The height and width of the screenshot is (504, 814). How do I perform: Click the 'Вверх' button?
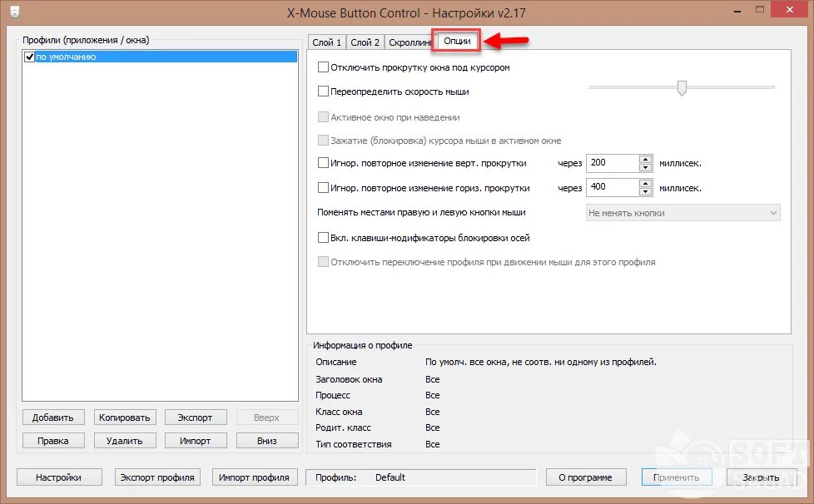coord(267,418)
